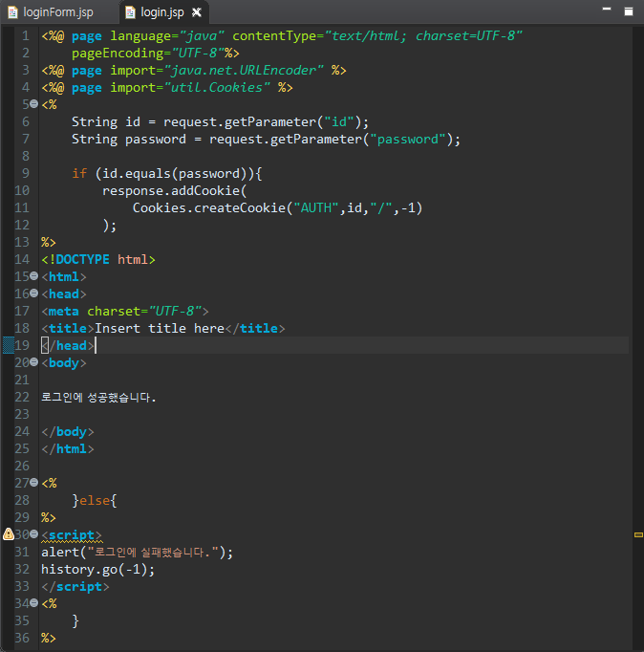Viewport: 644px width, 652px height.
Task: Click the closing html tag on line 25
Action: click(x=68, y=449)
